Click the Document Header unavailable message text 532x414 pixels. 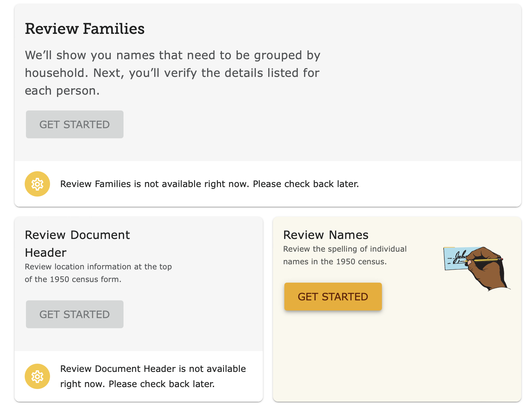tap(153, 376)
